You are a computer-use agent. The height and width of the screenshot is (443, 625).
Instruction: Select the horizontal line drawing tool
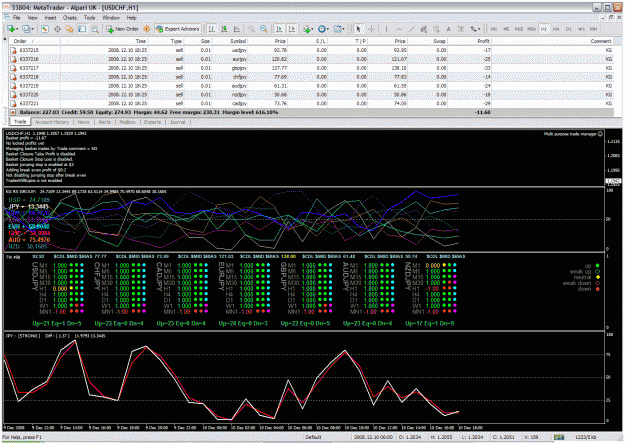pos(399,29)
